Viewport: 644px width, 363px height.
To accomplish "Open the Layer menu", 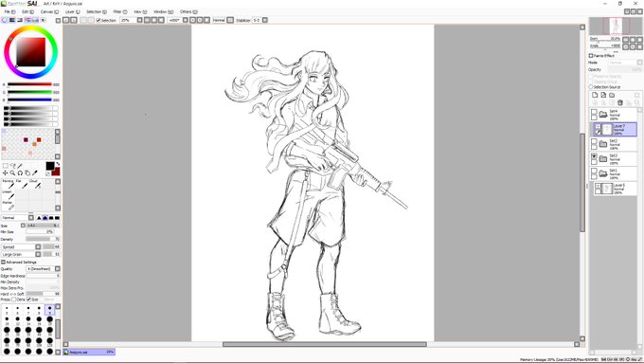I will click(x=72, y=12).
